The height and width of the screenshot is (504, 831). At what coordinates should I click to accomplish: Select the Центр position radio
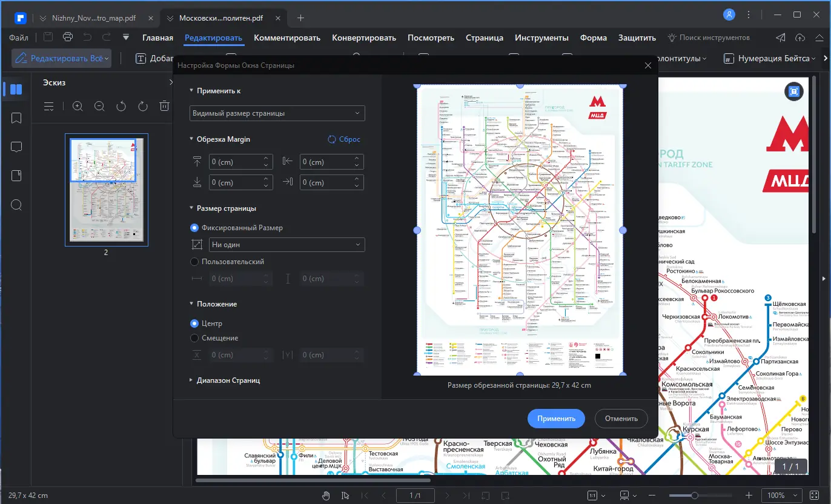click(194, 323)
